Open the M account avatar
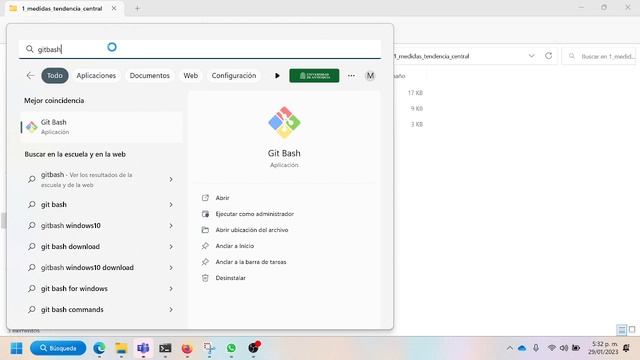The image size is (640, 360). (370, 76)
